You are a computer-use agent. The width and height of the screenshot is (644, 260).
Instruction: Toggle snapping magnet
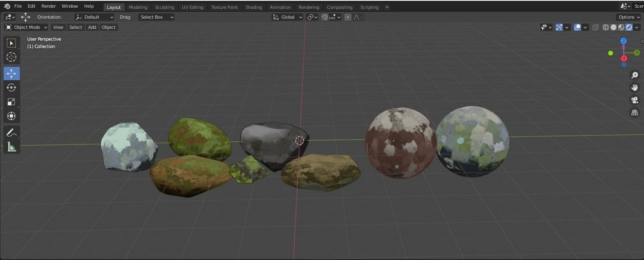(324, 17)
